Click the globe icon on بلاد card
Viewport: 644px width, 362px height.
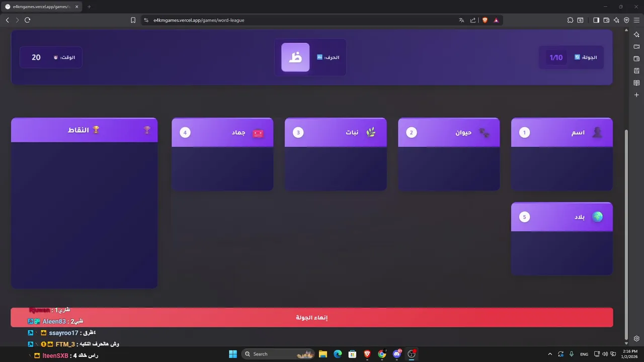pyautogui.click(x=597, y=217)
